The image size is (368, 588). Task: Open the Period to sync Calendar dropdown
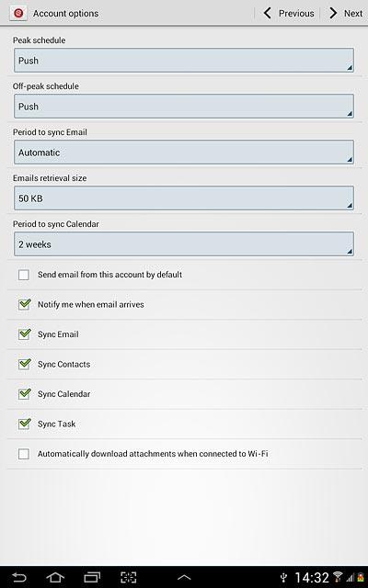[184, 244]
